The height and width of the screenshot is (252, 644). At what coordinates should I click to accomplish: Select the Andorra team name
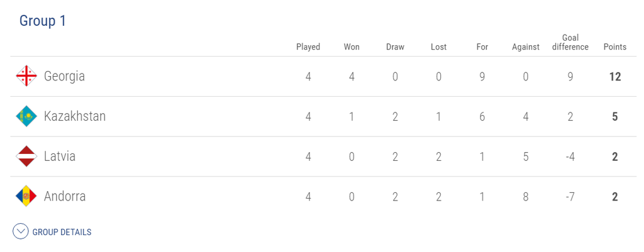click(65, 196)
